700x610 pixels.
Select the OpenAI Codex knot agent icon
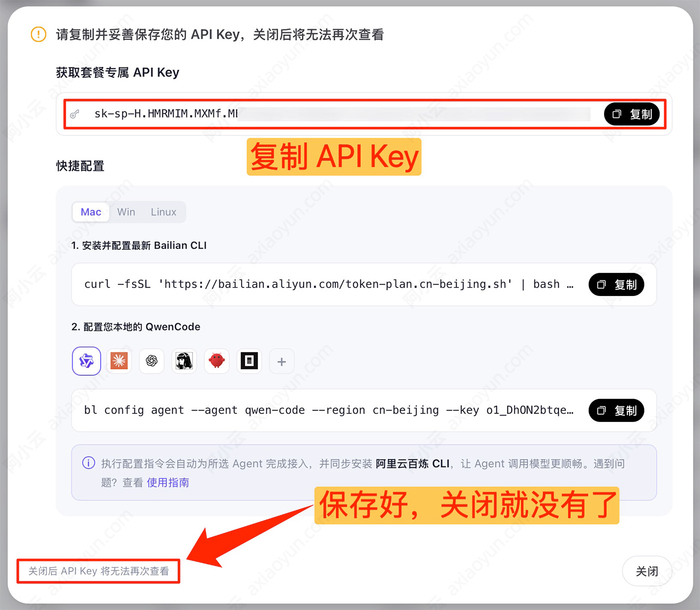click(151, 361)
